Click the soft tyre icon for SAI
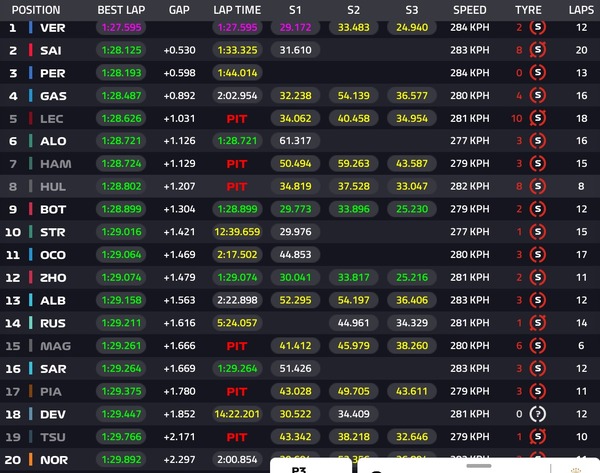The width and height of the screenshot is (600, 473). coord(538,50)
